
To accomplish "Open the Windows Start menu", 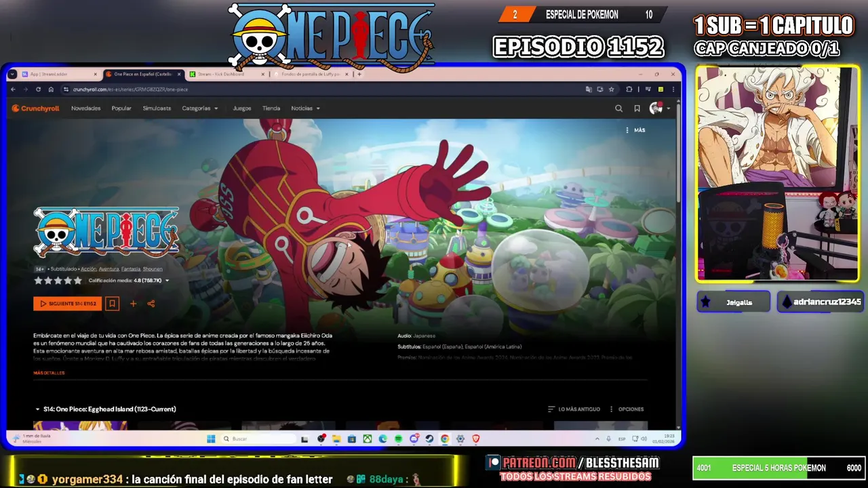I will pos(211,439).
